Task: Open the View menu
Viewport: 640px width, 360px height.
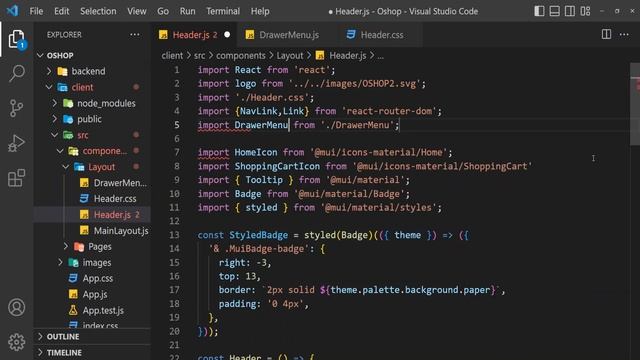Action: point(137,11)
